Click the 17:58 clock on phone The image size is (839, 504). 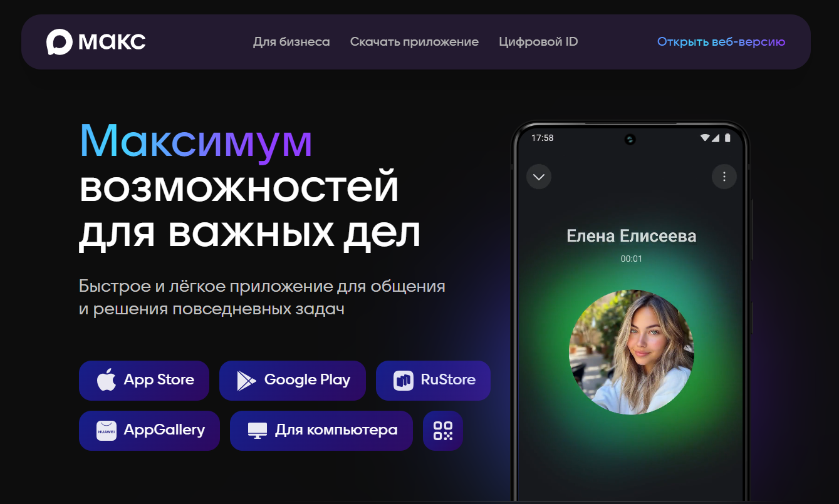[542, 138]
